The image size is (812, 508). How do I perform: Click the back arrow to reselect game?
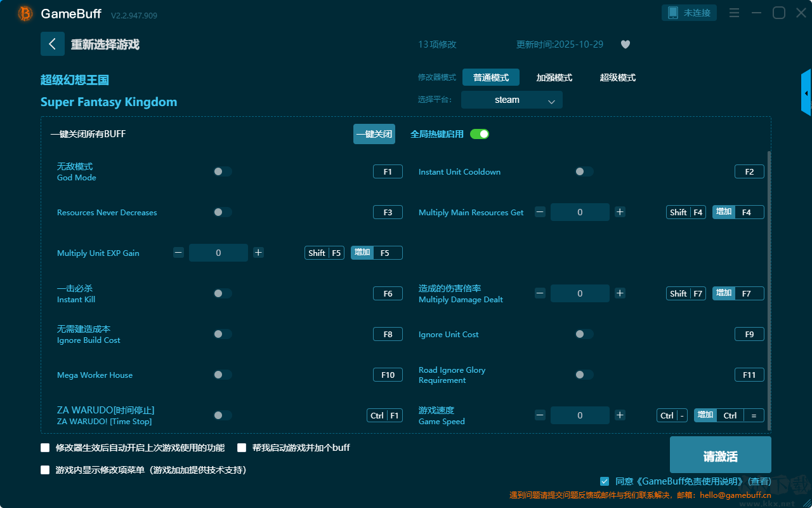(53, 44)
